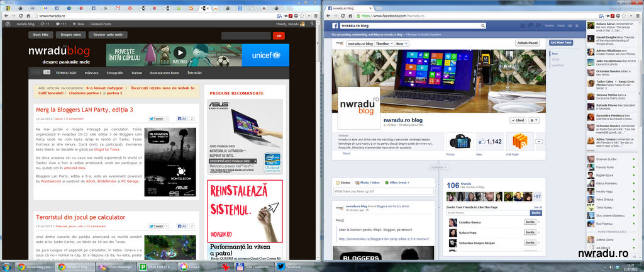Open the gear dropdown next to Liked

(x=533, y=120)
